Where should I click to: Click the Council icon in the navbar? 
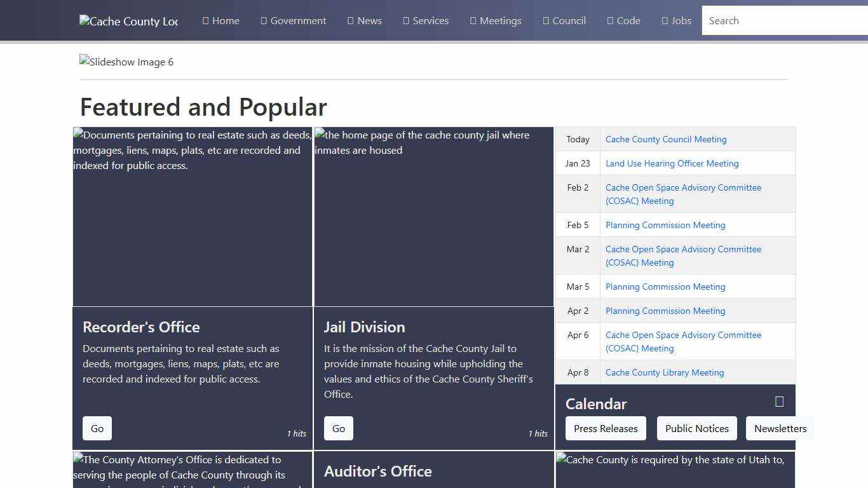pos(545,20)
